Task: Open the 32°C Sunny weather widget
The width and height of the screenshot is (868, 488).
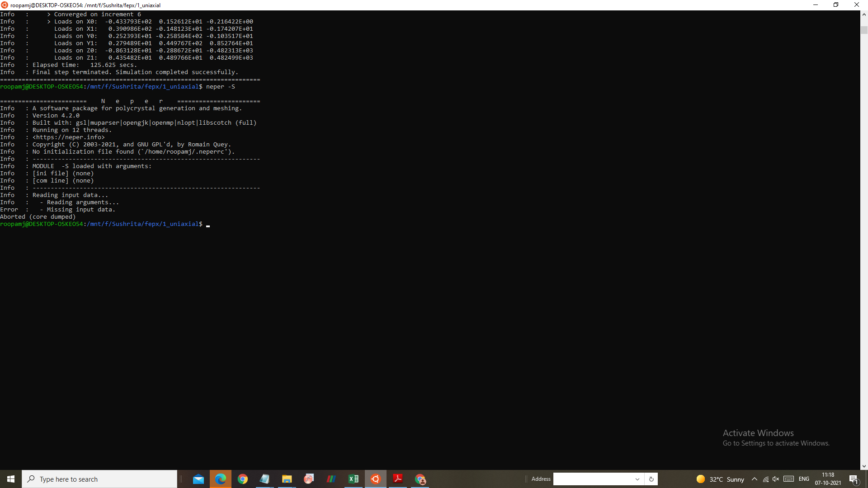Action: pyautogui.click(x=721, y=479)
